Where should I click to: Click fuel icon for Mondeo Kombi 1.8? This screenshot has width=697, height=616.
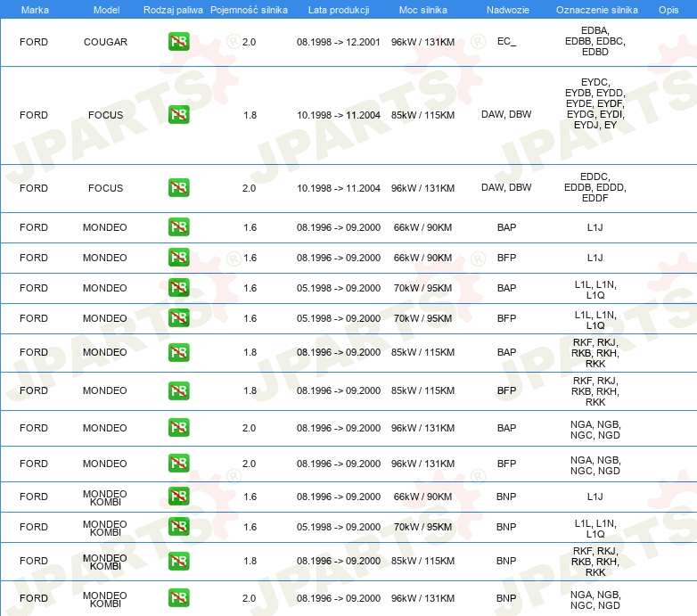click(178, 561)
